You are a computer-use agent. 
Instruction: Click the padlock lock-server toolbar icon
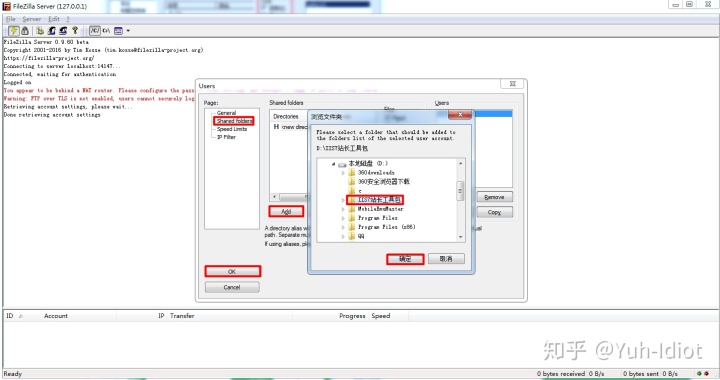[x=25, y=31]
